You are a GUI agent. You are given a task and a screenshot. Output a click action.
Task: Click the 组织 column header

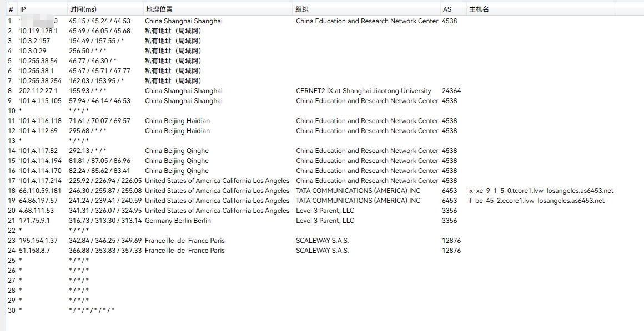(x=303, y=9)
